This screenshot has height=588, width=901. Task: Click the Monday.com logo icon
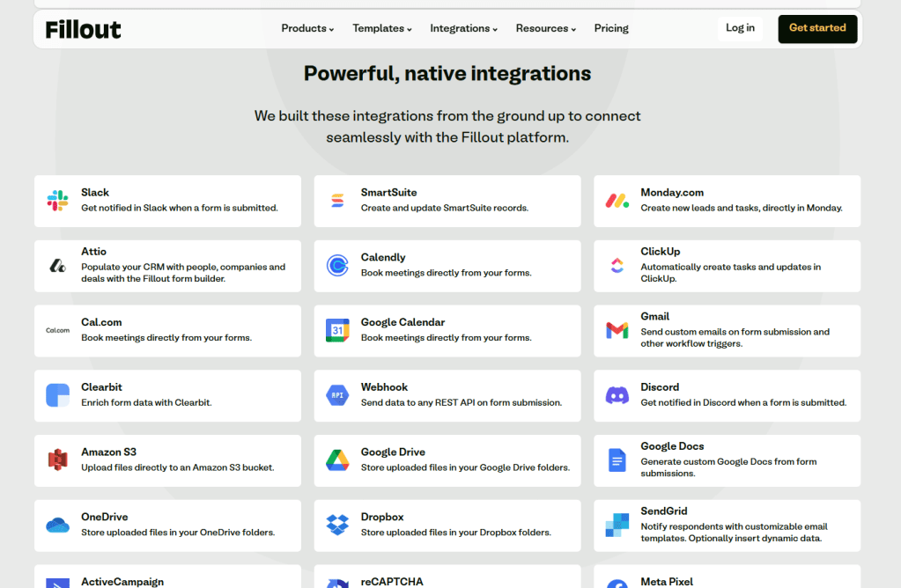(617, 201)
